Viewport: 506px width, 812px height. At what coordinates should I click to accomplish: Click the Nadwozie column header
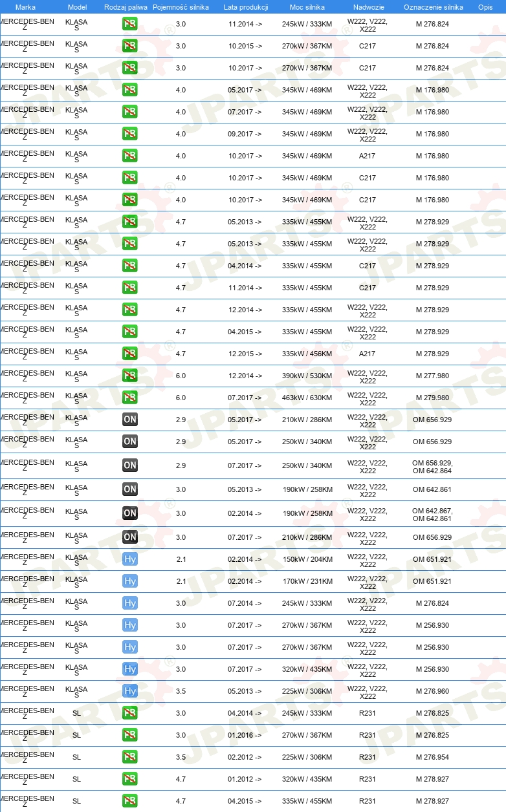(x=368, y=7)
